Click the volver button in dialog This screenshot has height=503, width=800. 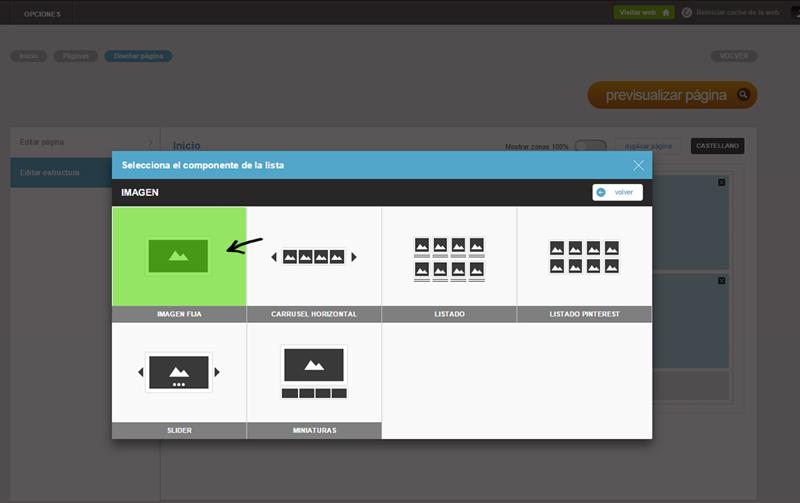617,192
